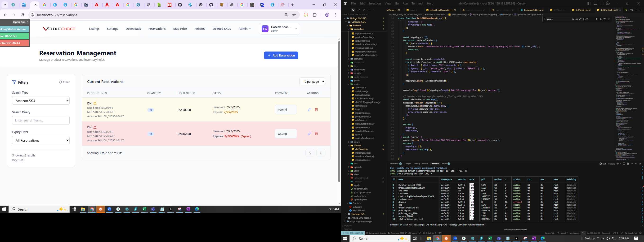Viewport: 644px width, 242px height.
Task: Open the 10 per page dropdown
Action: coord(312,82)
